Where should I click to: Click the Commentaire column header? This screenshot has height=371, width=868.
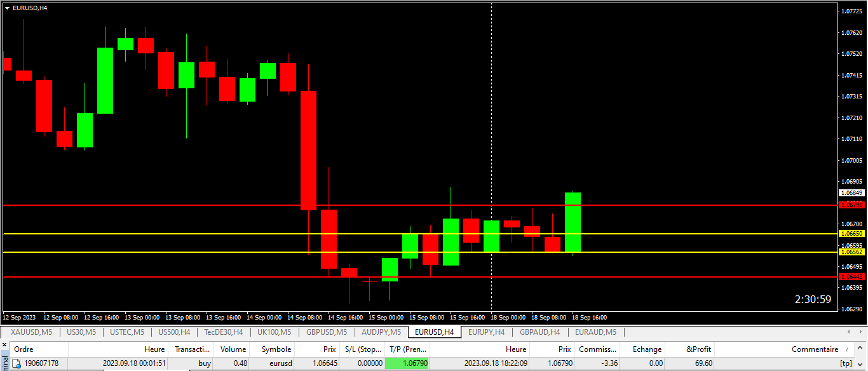click(x=814, y=349)
